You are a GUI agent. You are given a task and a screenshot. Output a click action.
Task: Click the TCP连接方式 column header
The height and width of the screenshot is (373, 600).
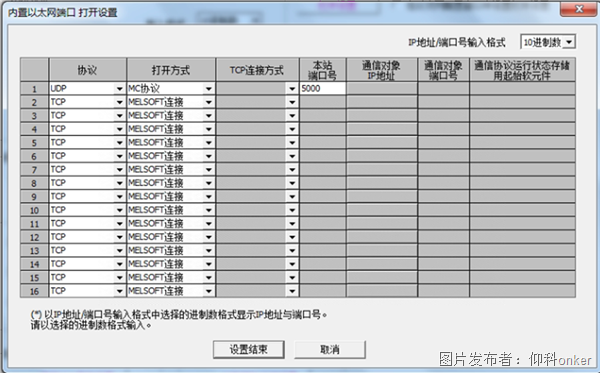[x=258, y=70]
